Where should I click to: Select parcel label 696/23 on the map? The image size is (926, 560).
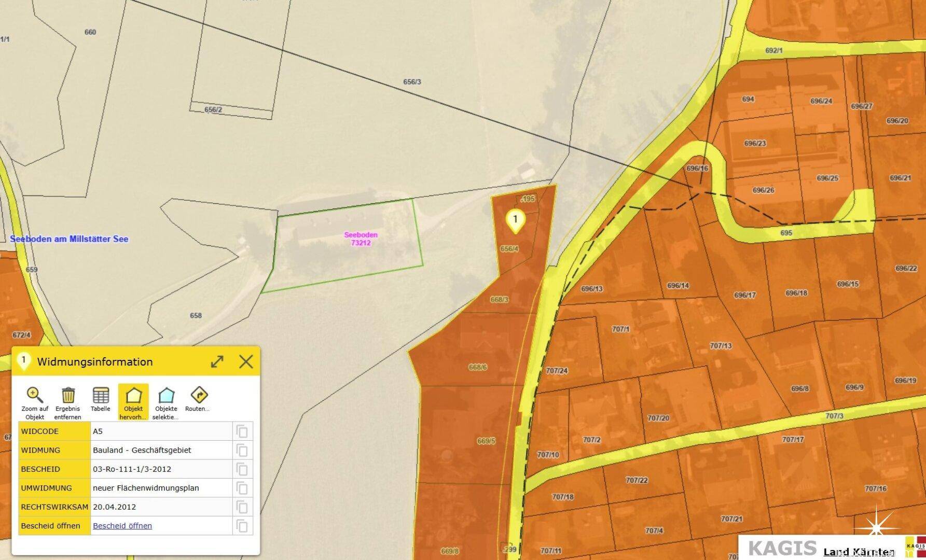tap(755, 143)
